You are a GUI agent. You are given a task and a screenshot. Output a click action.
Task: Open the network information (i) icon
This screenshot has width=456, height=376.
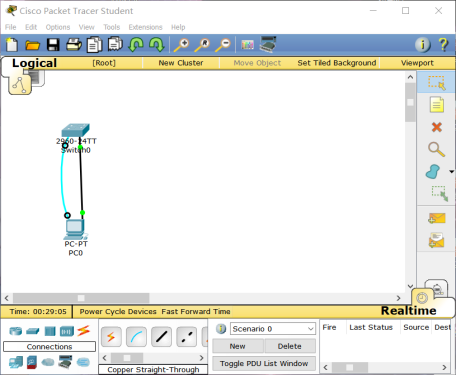pos(423,44)
